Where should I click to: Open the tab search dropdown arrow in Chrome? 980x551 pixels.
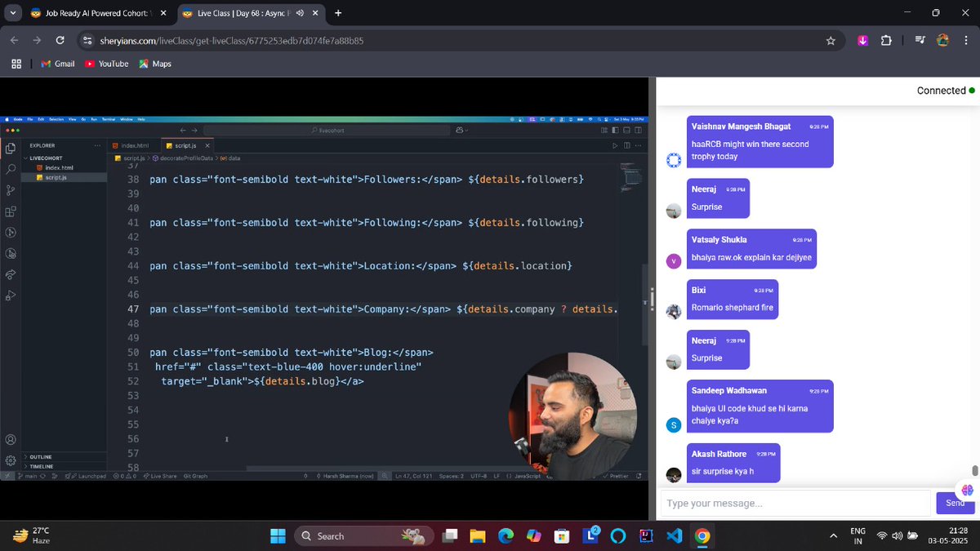pyautogui.click(x=13, y=13)
